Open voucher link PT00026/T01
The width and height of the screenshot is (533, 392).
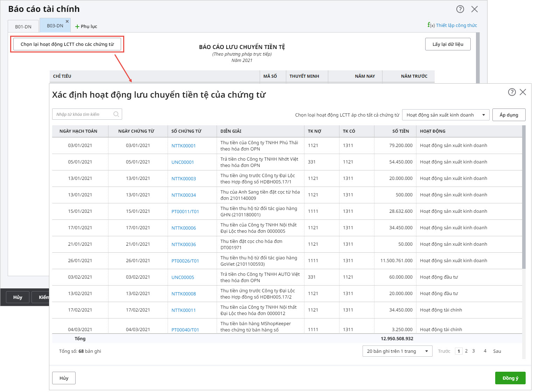click(x=185, y=261)
